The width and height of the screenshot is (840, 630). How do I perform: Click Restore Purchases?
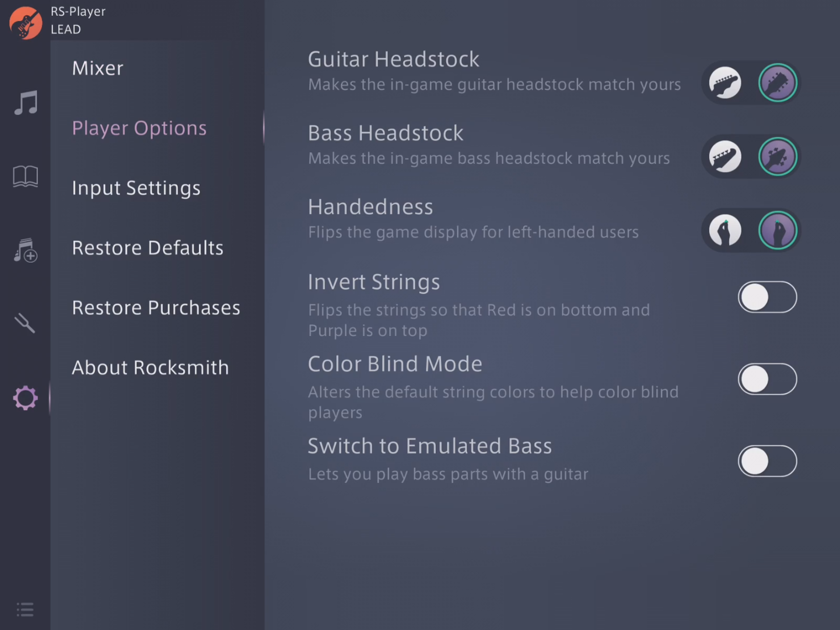(x=156, y=307)
